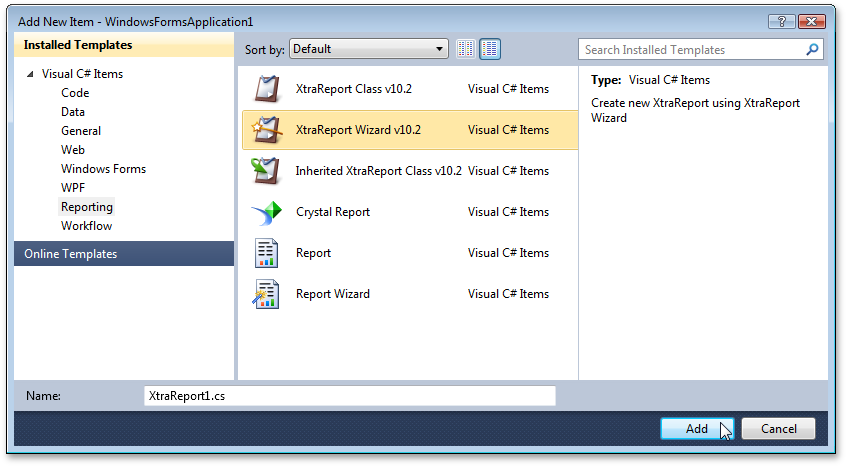
Task: Click the XtraReport Wizard v10.2 icon
Action: click(x=267, y=130)
